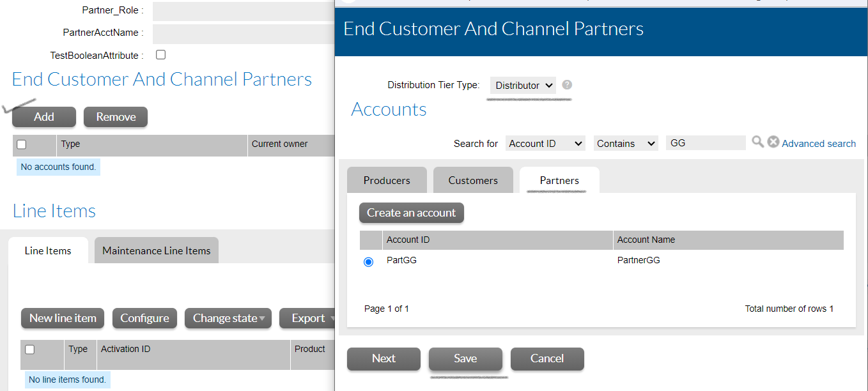Click the Partner_Role input field
Viewport: 868px width, 391px height.
(x=243, y=11)
